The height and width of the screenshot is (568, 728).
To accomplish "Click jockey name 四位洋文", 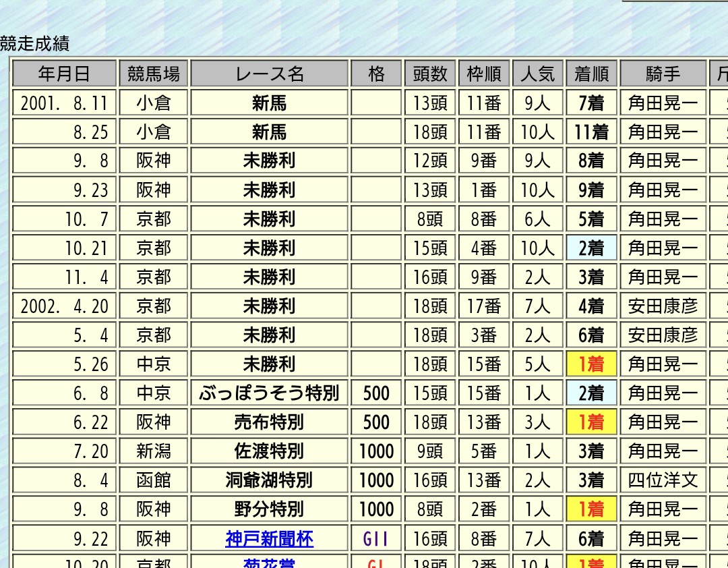I will 663,480.
